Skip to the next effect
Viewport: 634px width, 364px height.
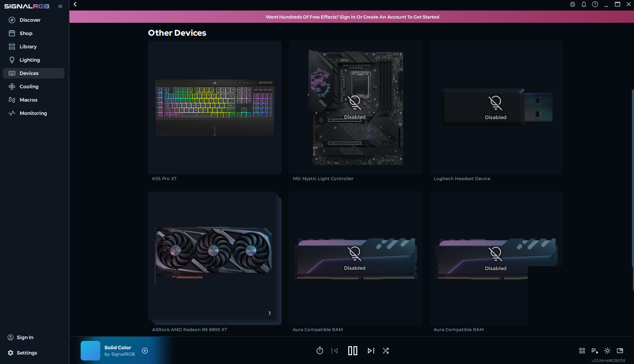[371, 351]
